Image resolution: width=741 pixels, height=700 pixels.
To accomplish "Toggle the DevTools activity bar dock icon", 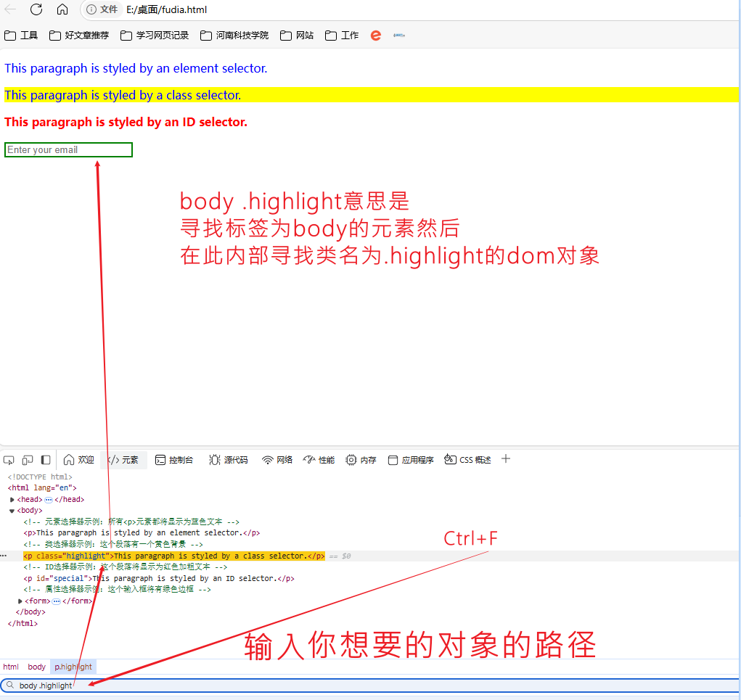I will pyautogui.click(x=46, y=460).
